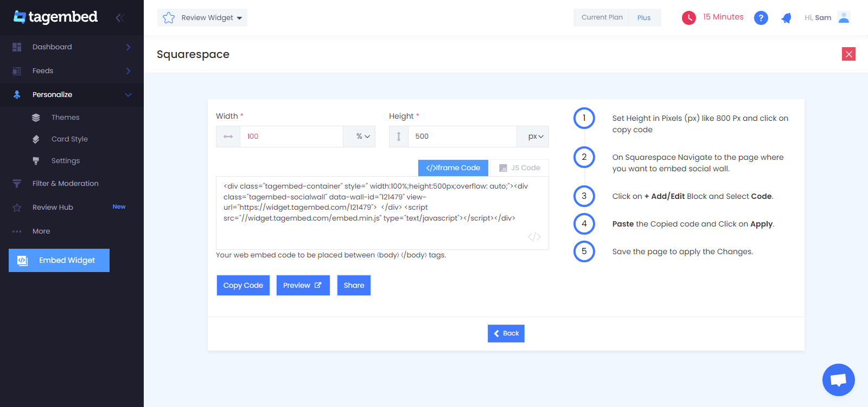Switch to the Iframe Code tab
Screen dimensions: 868x407
click(453, 168)
